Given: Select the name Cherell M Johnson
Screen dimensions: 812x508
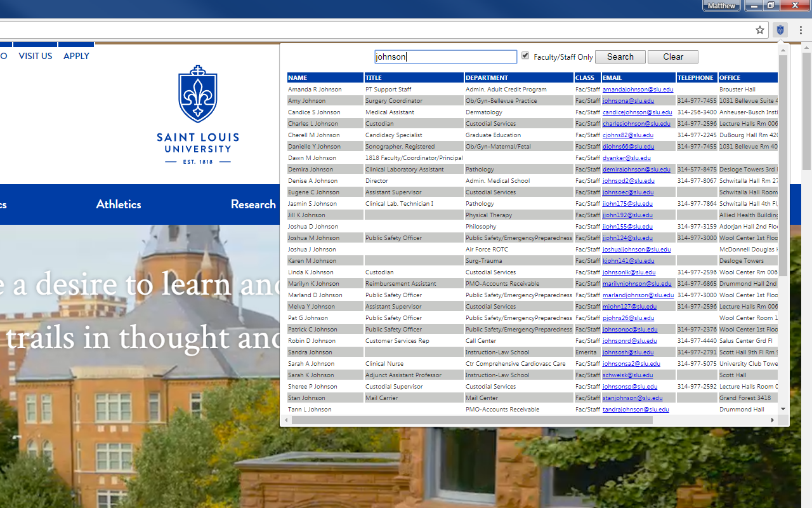Looking at the screenshot, I should point(314,135).
